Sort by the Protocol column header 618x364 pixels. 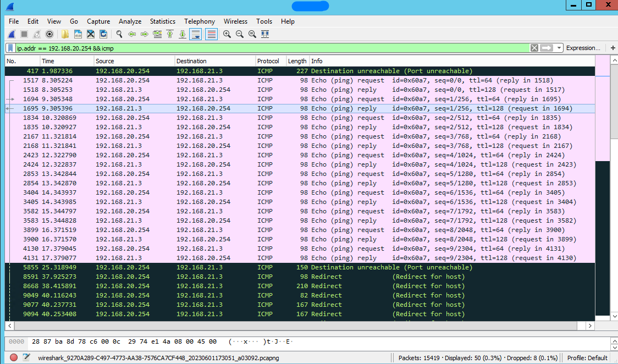pyautogui.click(x=271, y=61)
